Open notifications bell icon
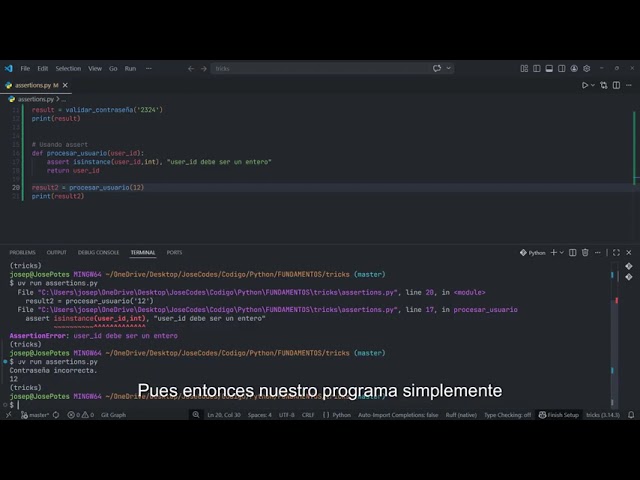 [631, 415]
